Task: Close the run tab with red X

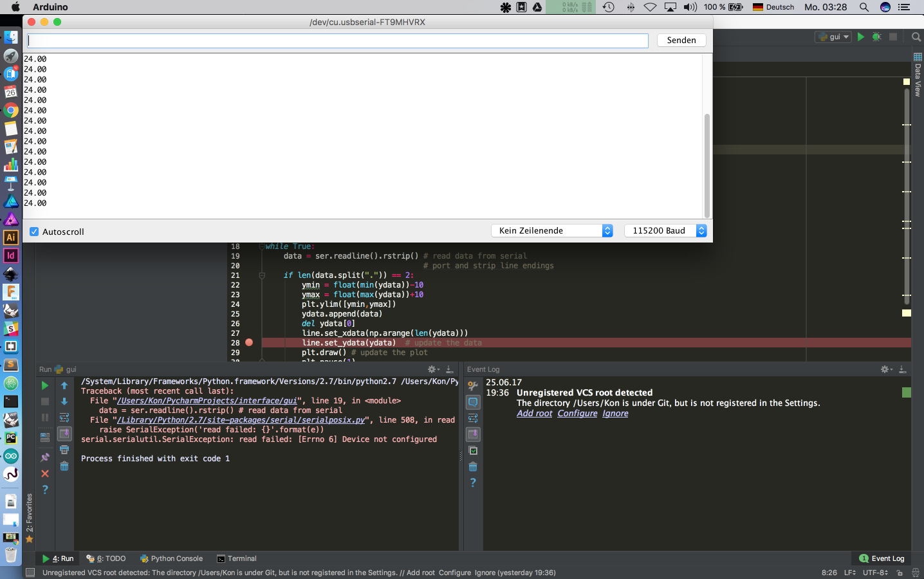Action: 45,473
